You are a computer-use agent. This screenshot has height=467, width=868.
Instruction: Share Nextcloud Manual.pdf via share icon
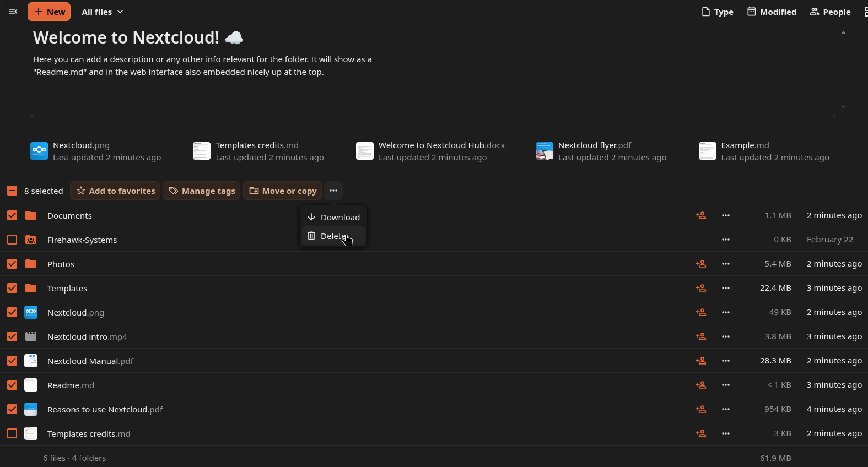coord(701,361)
